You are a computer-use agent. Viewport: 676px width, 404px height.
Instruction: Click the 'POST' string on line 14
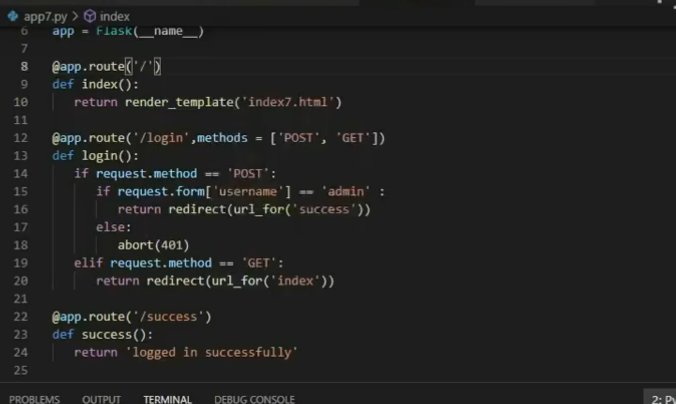click(x=248, y=174)
